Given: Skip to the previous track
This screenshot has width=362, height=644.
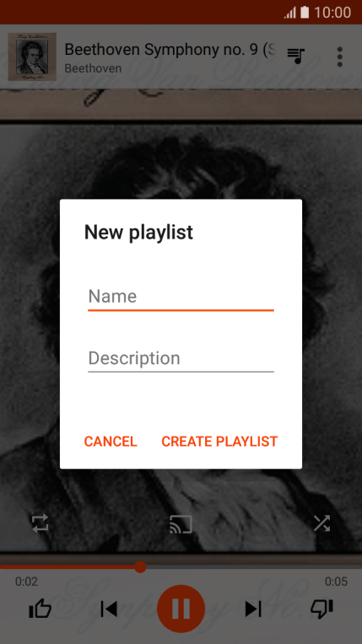Looking at the screenshot, I should pyautogui.click(x=109, y=609).
